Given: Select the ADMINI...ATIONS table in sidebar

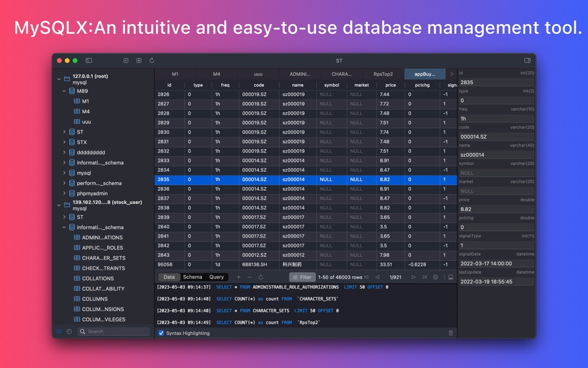Looking at the screenshot, I should point(103,237).
